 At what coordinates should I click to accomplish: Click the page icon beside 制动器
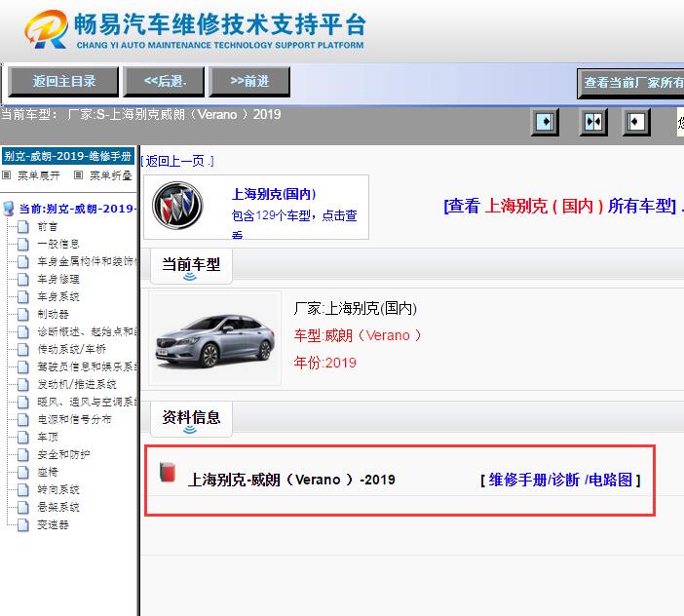23,314
